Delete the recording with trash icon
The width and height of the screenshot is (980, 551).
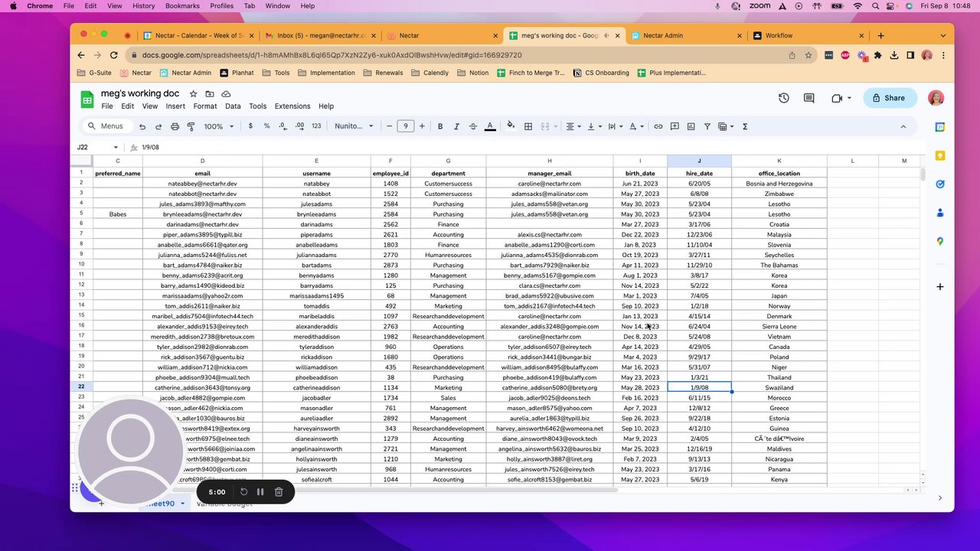[279, 492]
